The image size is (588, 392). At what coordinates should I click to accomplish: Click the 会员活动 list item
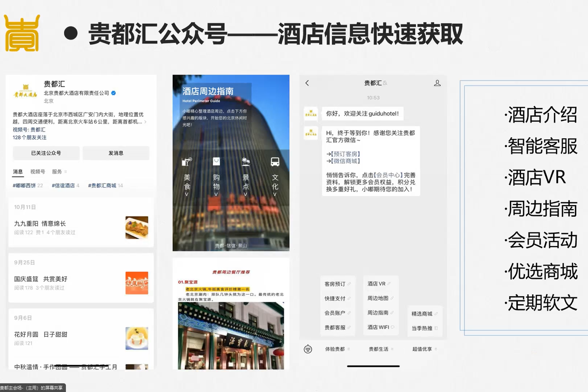[541, 240]
